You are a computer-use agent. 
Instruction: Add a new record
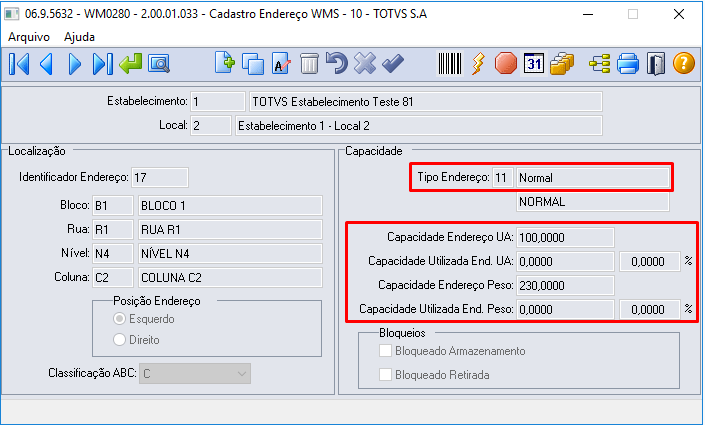coord(225,63)
